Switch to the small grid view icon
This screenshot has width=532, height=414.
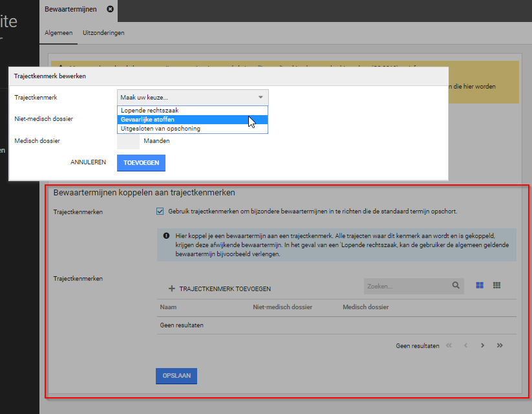tap(497, 285)
